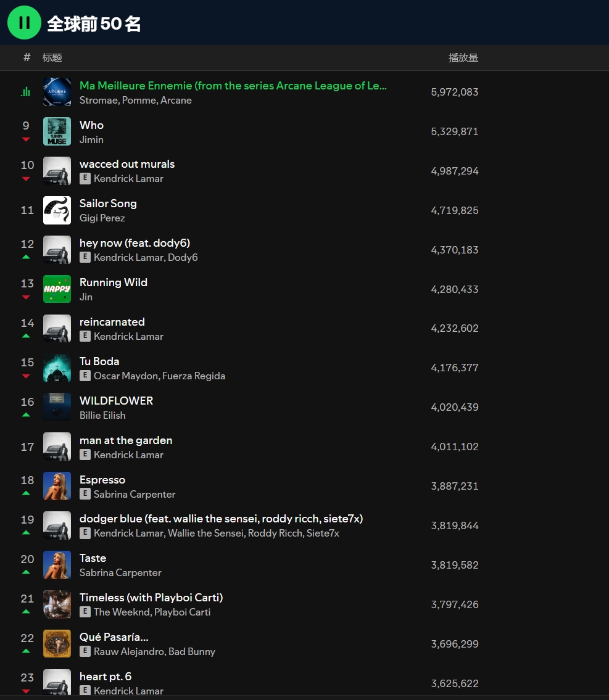
Task: Click play count 4,719,825
Action: 455,210
